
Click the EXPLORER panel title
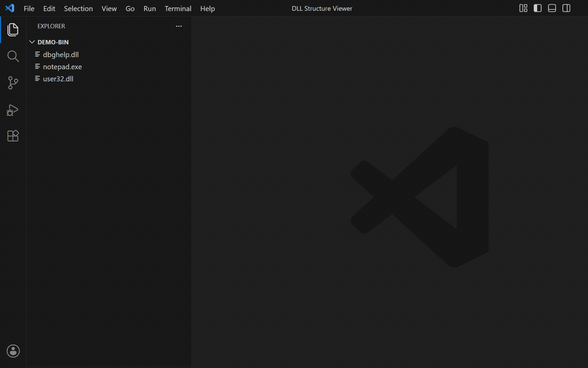tap(51, 26)
